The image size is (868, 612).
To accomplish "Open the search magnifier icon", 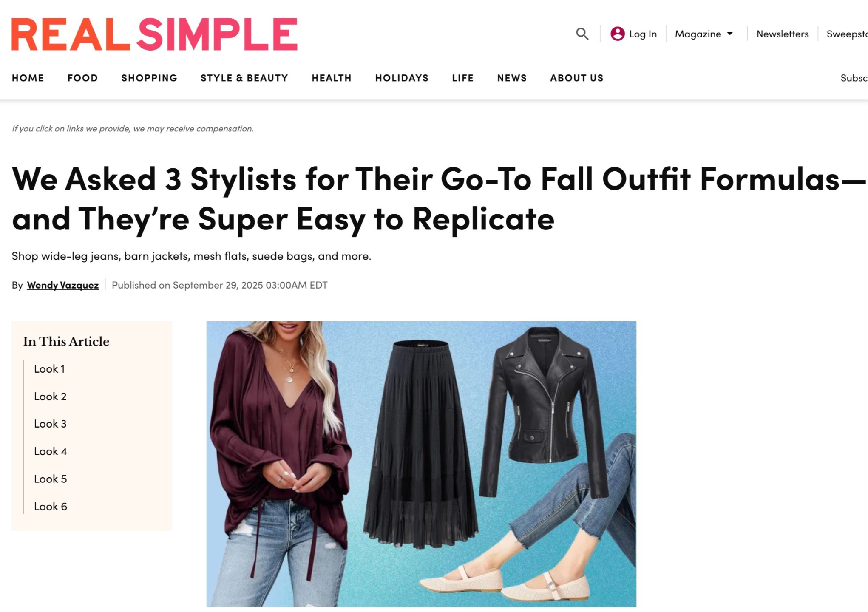I will [582, 34].
